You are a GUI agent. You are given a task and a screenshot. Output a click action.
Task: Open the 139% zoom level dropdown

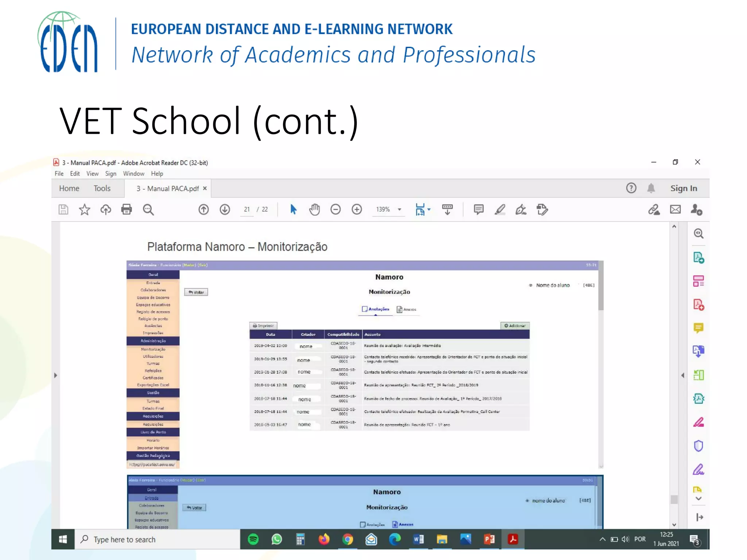400,210
